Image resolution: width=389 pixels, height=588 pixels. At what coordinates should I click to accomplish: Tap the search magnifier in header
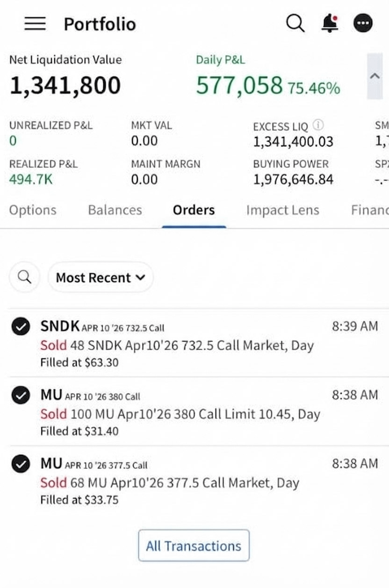click(295, 23)
